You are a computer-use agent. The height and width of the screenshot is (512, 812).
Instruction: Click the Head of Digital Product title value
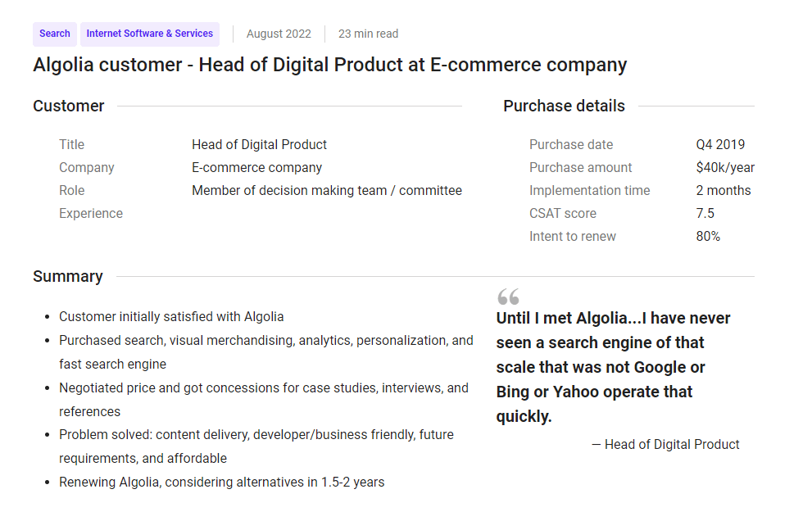coord(259,144)
